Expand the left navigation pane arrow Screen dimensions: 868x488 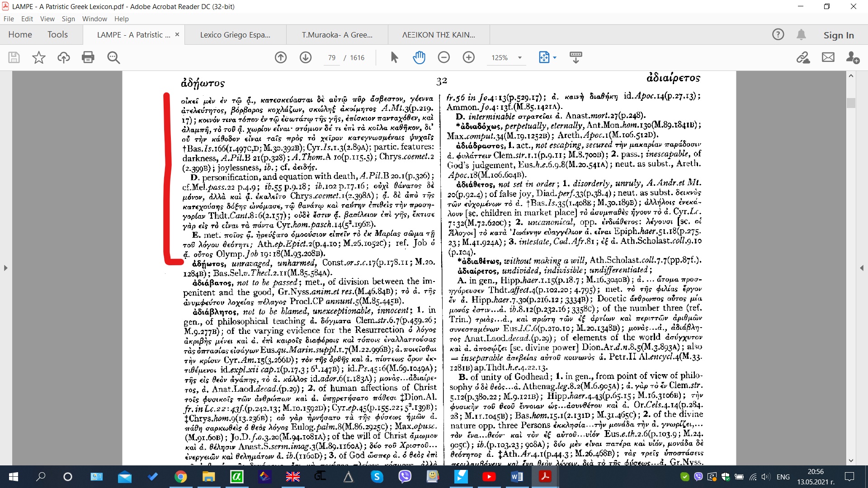(x=5, y=268)
